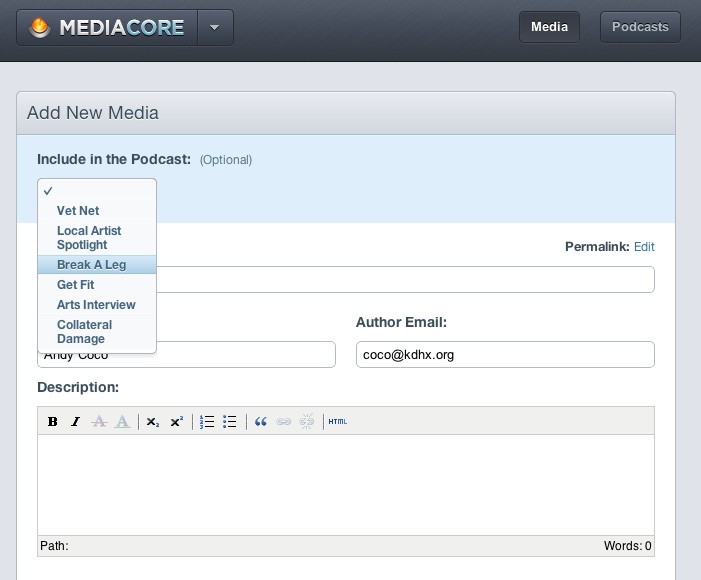Click the Author Email input field
The height and width of the screenshot is (580, 701).
pyautogui.click(x=505, y=354)
